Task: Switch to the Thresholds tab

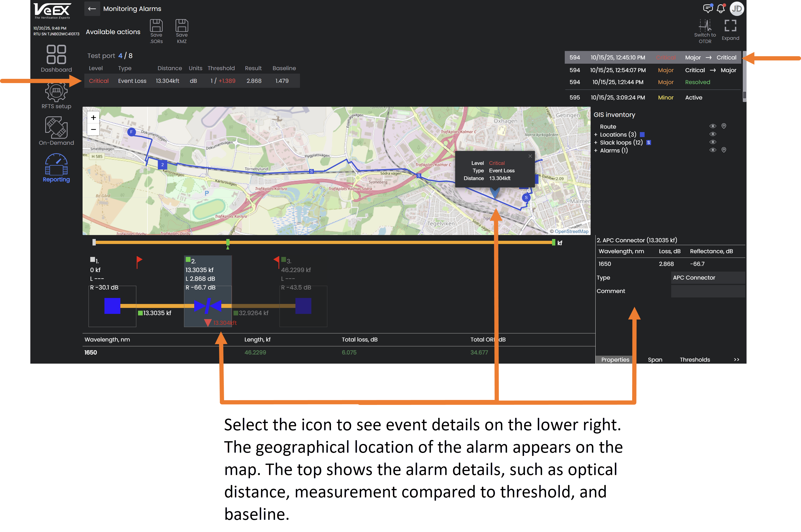Action: 695,360
